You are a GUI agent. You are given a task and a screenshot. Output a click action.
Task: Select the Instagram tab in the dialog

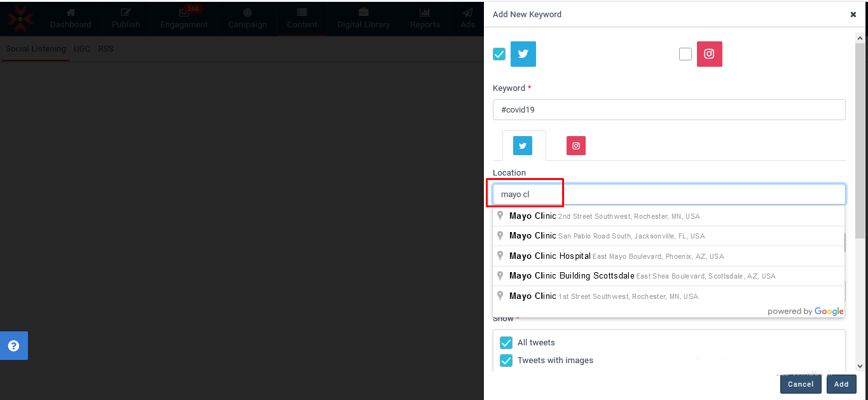point(575,145)
